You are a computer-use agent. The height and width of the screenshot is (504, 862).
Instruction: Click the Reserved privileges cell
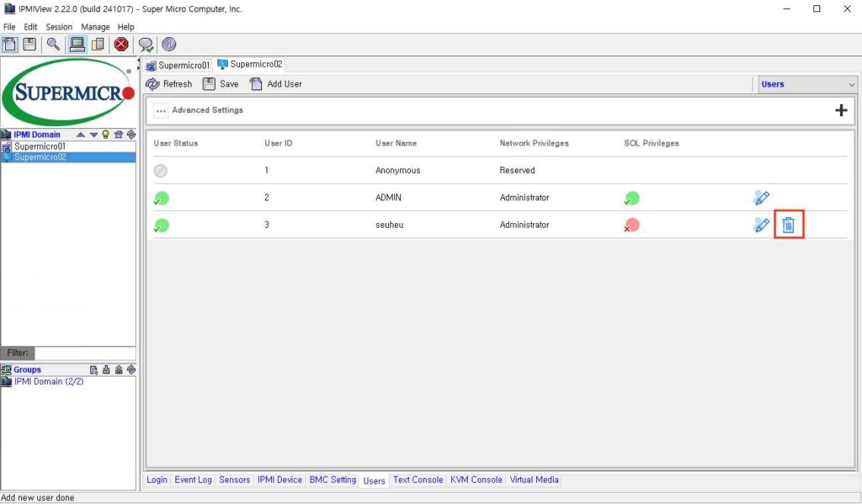517,170
